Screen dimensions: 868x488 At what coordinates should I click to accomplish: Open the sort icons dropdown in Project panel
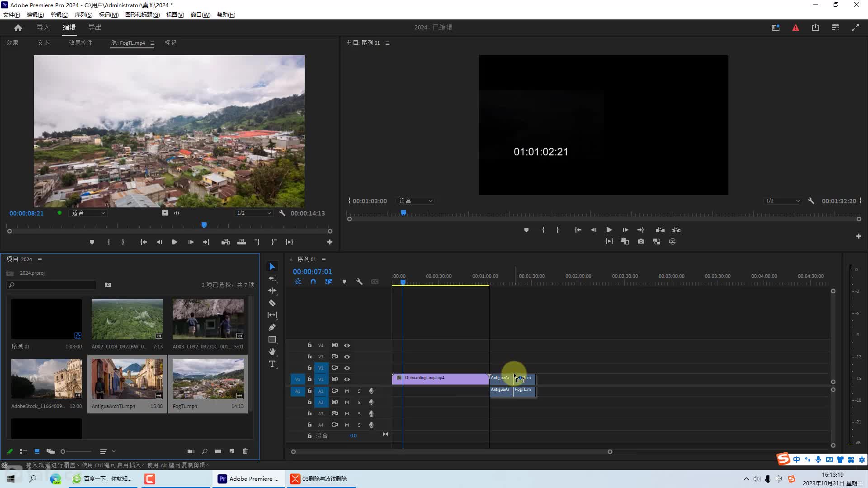coord(108,451)
